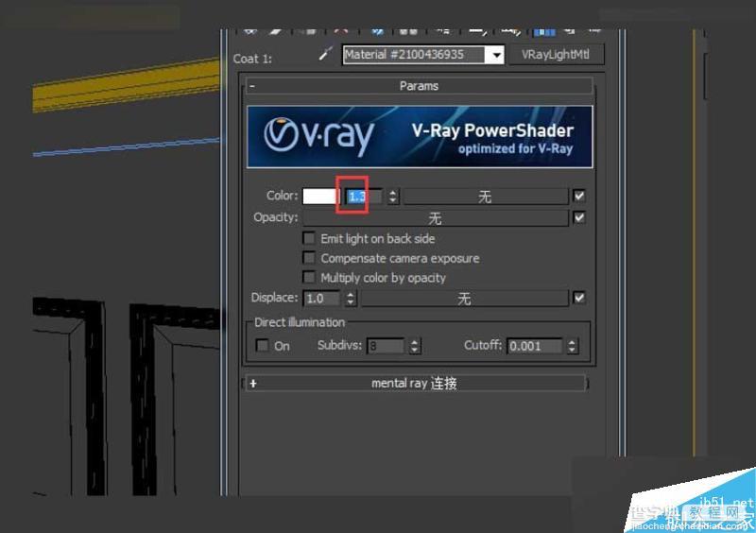
Task: Click the "Displace:" label
Action: click(275, 298)
